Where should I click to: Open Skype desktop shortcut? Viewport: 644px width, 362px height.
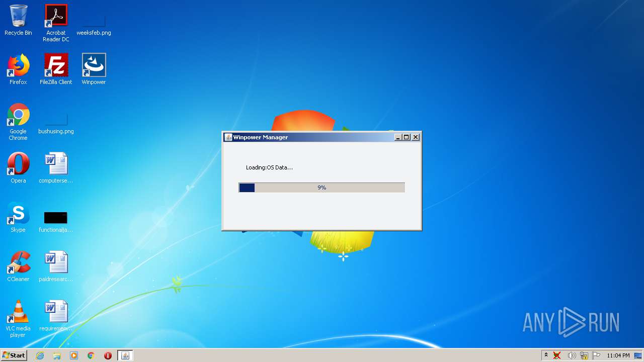point(18,217)
